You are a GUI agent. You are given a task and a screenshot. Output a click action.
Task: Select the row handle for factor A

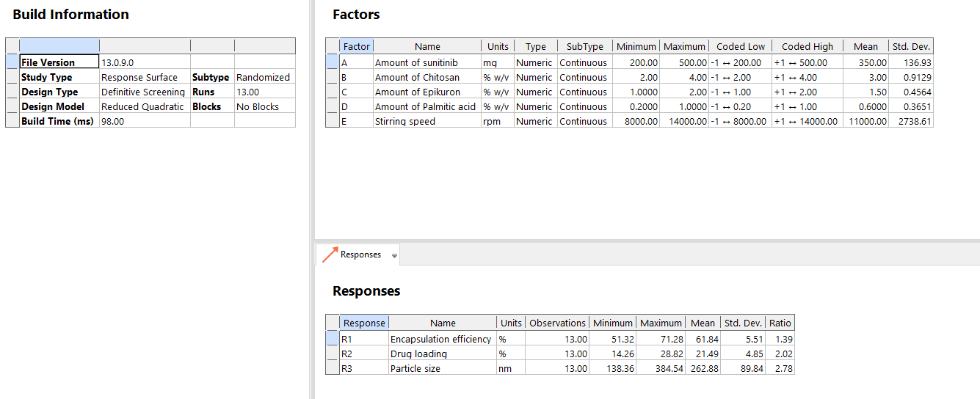click(x=333, y=63)
